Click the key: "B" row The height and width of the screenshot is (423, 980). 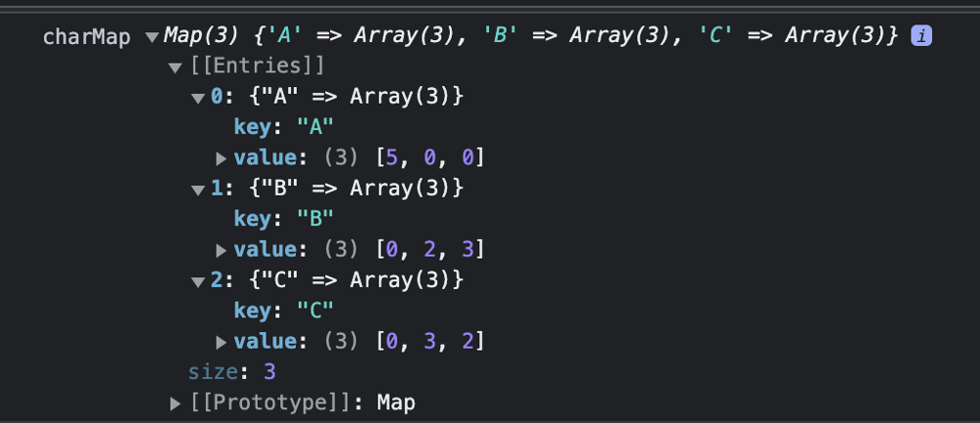(284, 218)
